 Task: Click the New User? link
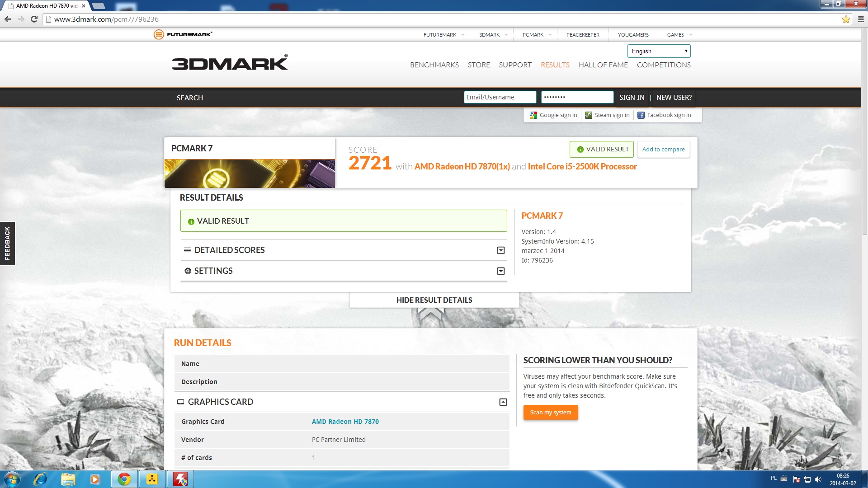tap(674, 98)
